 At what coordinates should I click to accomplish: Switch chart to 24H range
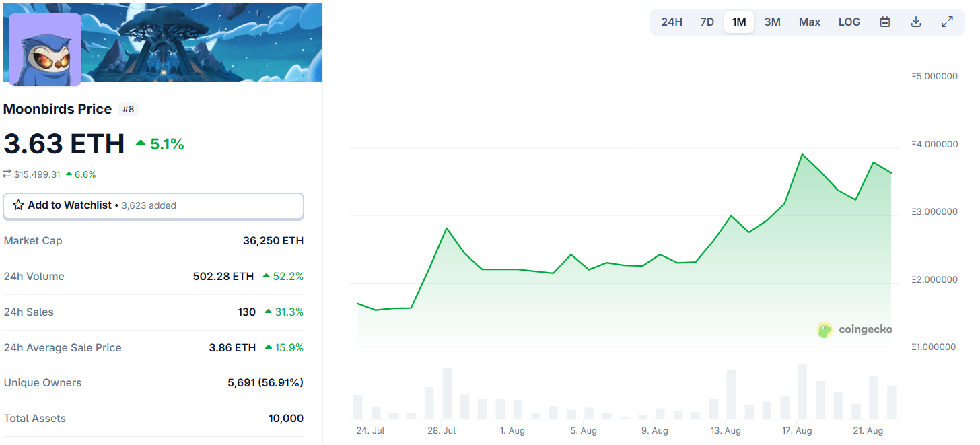(671, 22)
